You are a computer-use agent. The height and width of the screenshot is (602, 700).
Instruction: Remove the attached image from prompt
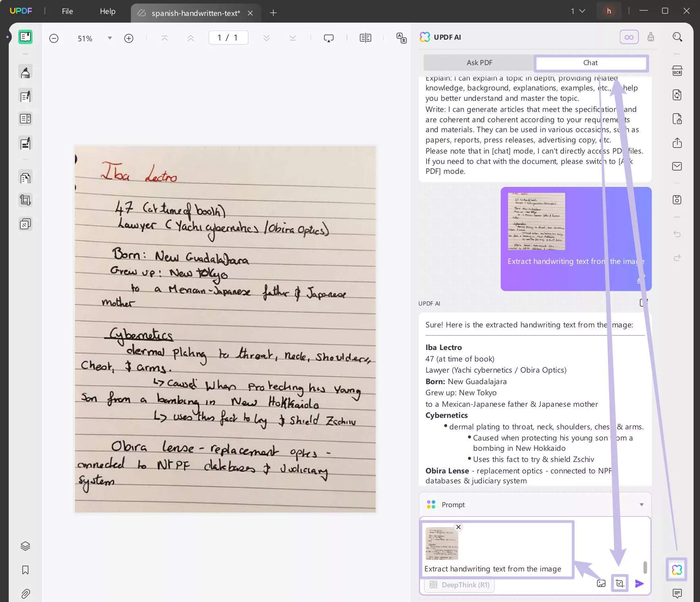pos(458,527)
